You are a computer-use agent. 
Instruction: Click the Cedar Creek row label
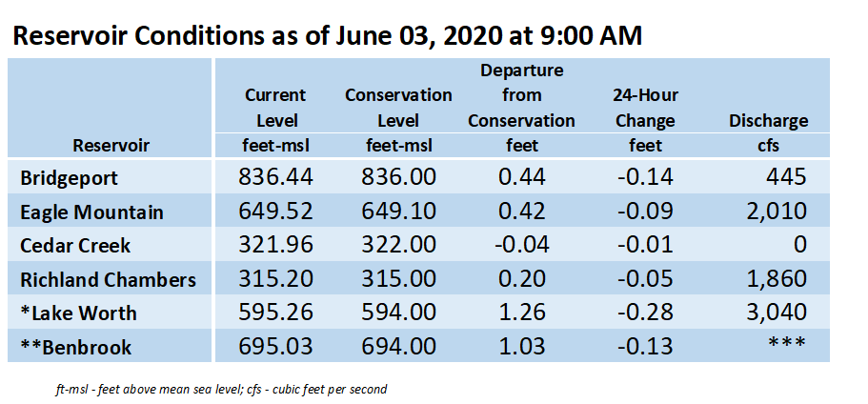tap(75, 246)
